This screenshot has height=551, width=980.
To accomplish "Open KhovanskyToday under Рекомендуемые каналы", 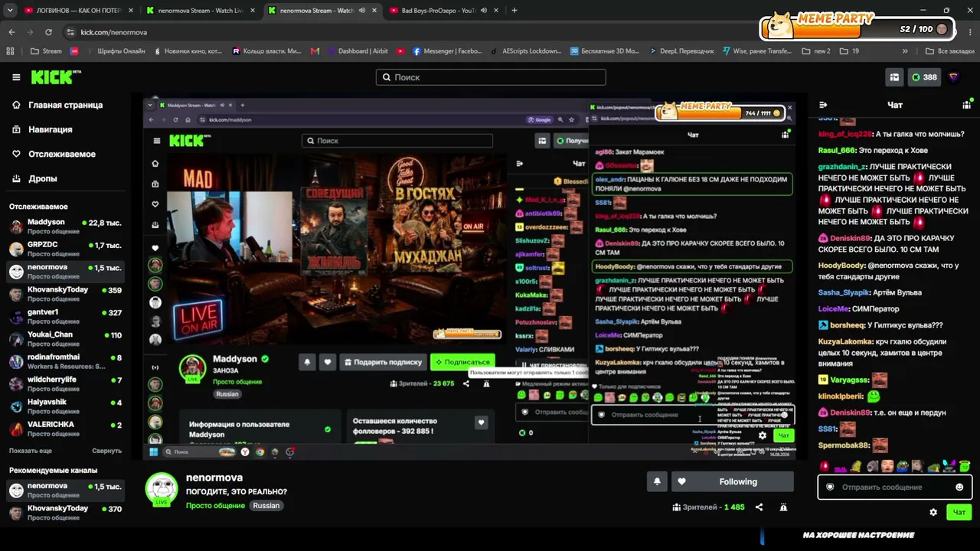I will click(x=65, y=513).
